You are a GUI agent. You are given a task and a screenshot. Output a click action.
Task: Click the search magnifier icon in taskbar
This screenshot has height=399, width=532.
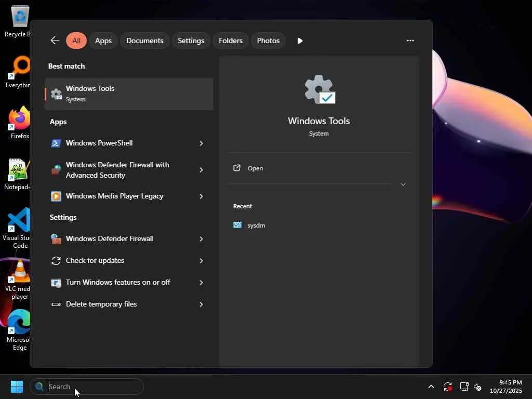[x=39, y=387]
